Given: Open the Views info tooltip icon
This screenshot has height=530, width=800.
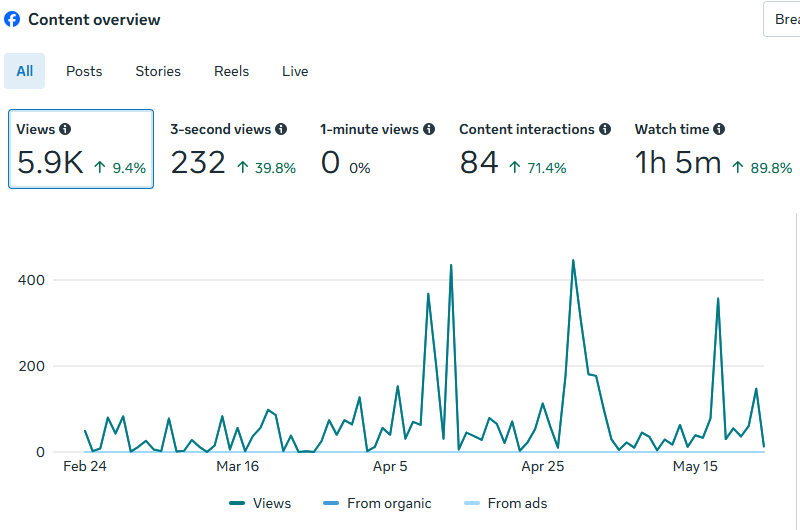Looking at the screenshot, I should click(x=65, y=129).
